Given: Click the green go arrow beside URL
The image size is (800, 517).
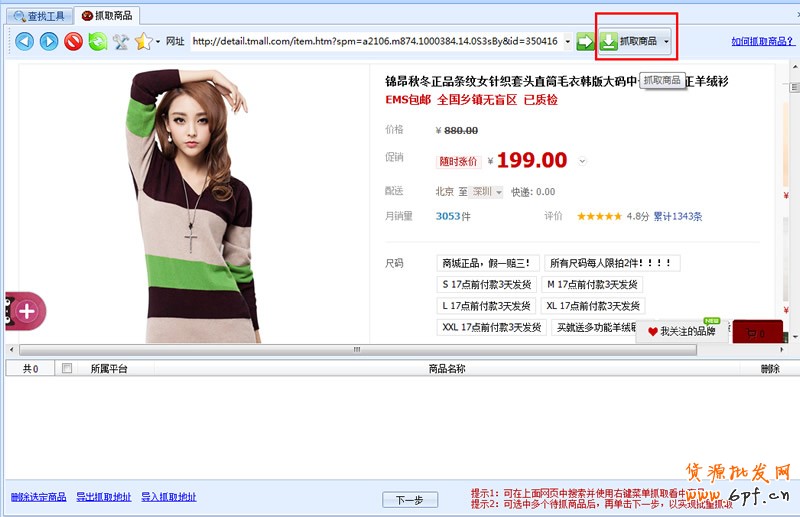Looking at the screenshot, I should click(585, 41).
